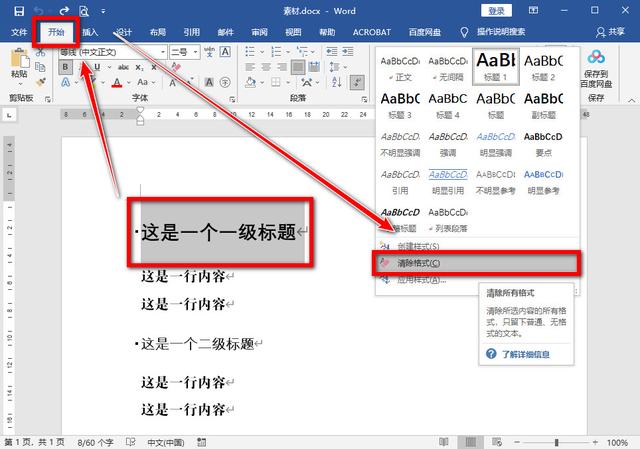
Task: Open the 插入 (Insert) ribbon tab
Action: tap(91, 32)
